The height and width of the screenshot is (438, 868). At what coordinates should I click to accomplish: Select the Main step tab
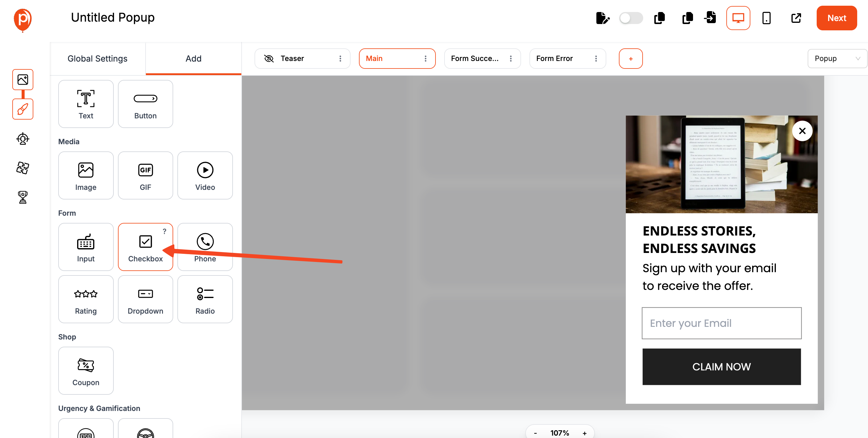click(x=397, y=58)
